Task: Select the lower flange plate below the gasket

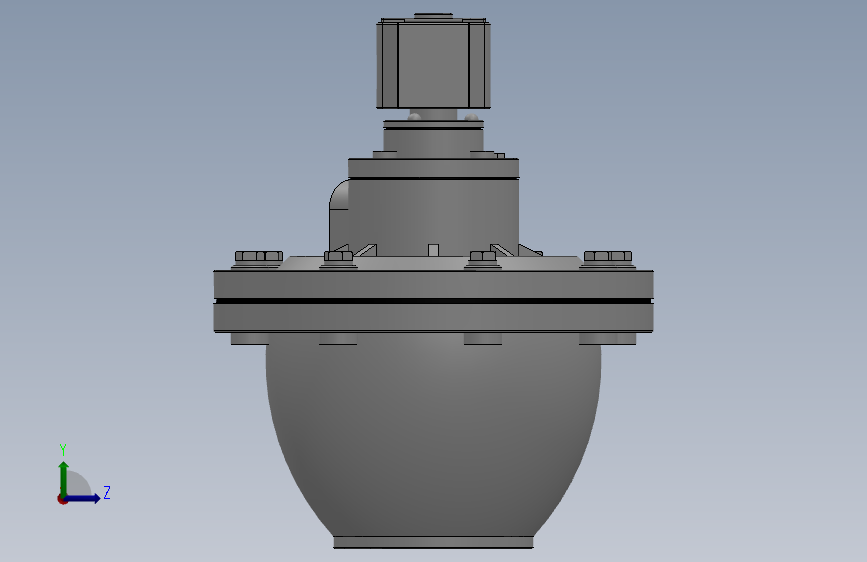Action: click(434, 318)
